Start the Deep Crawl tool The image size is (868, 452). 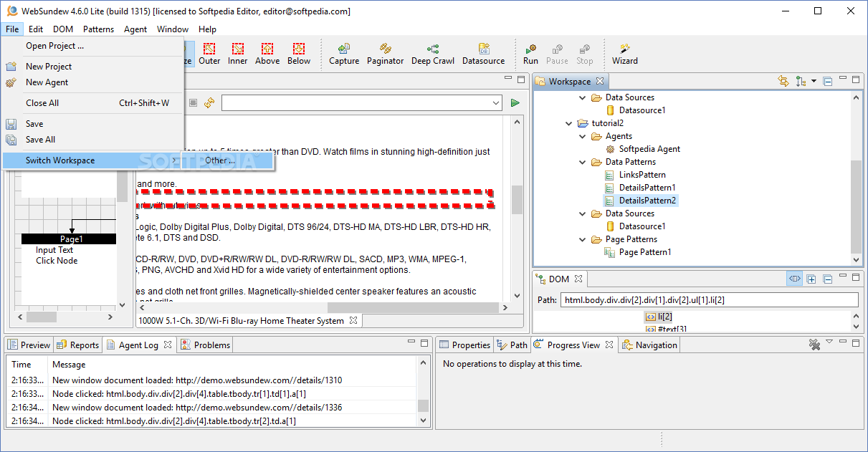[433, 54]
